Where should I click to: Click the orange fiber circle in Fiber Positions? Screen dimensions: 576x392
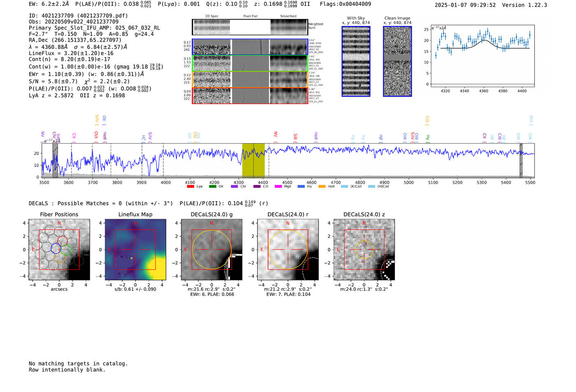pyautogui.click(x=60, y=258)
